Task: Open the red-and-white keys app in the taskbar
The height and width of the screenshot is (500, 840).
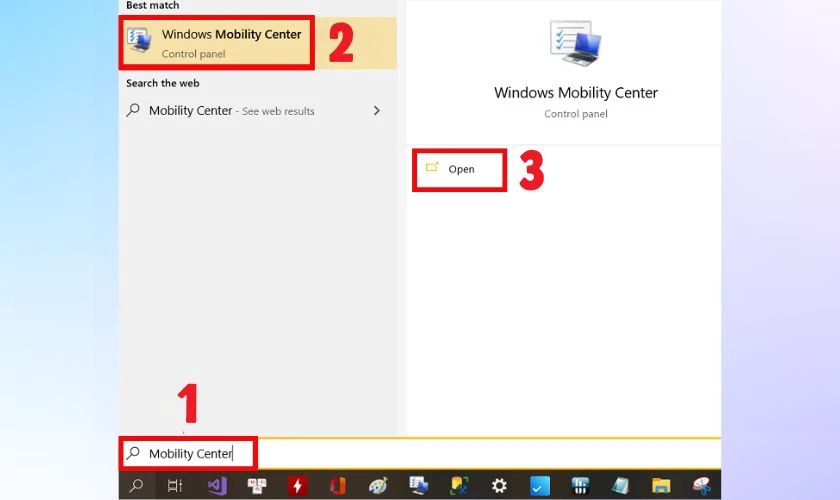Action: 257,486
